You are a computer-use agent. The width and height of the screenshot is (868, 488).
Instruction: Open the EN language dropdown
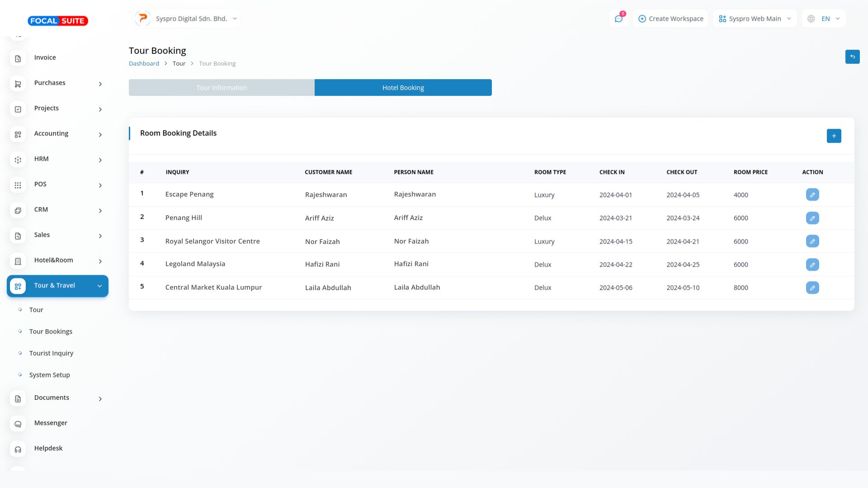[x=823, y=19]
